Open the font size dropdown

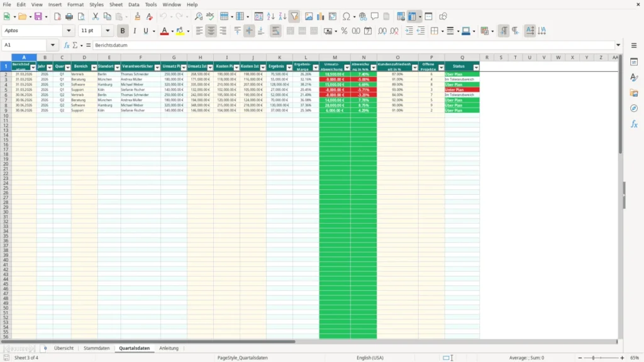point(108,30)
